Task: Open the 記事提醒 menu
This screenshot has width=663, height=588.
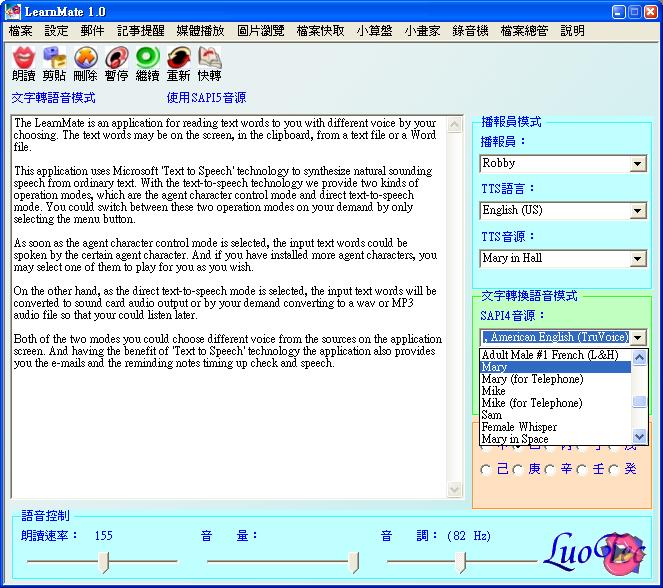Action: coord(140,31)
